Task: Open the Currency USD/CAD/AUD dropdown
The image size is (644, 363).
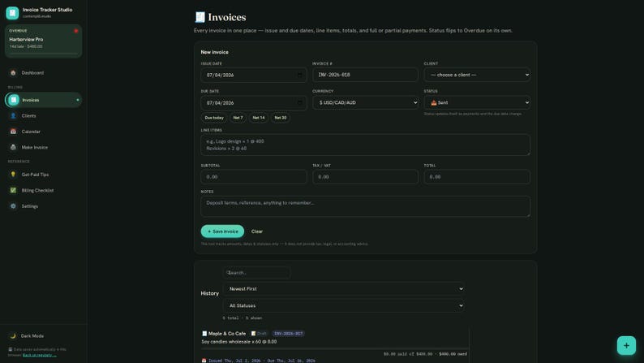Action: pyautogui.click(x=365, y=102)
